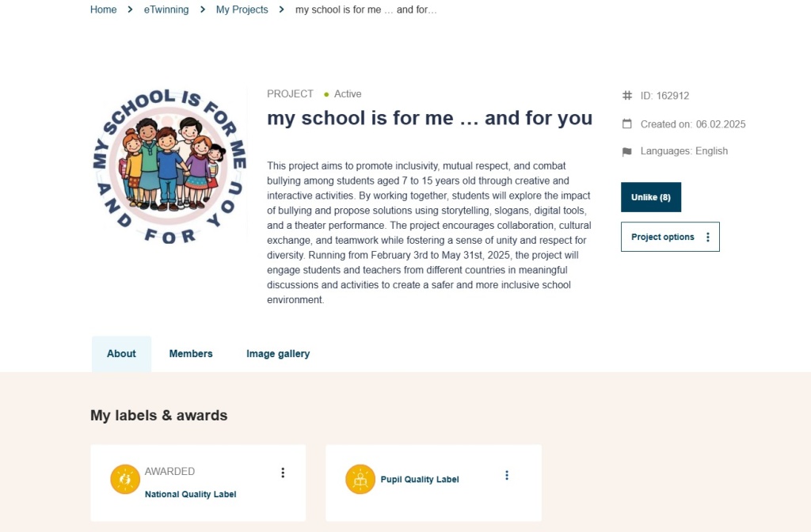Click the hash icon beside the project ID
Screen dimensions: 811x532
[627, 96]
